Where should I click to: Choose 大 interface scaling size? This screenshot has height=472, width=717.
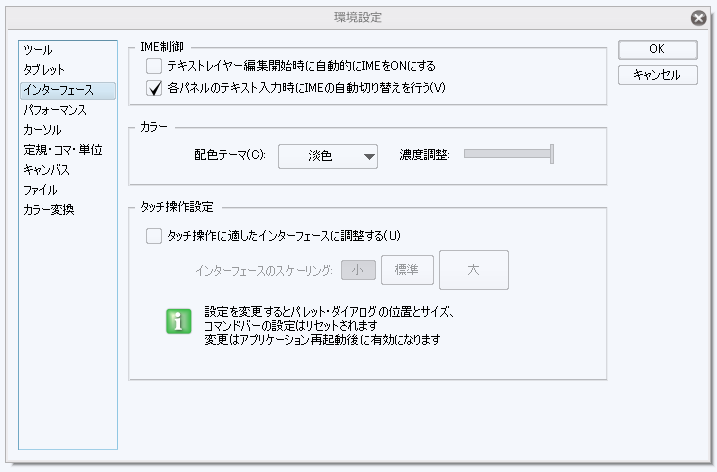tap(474, 269)
